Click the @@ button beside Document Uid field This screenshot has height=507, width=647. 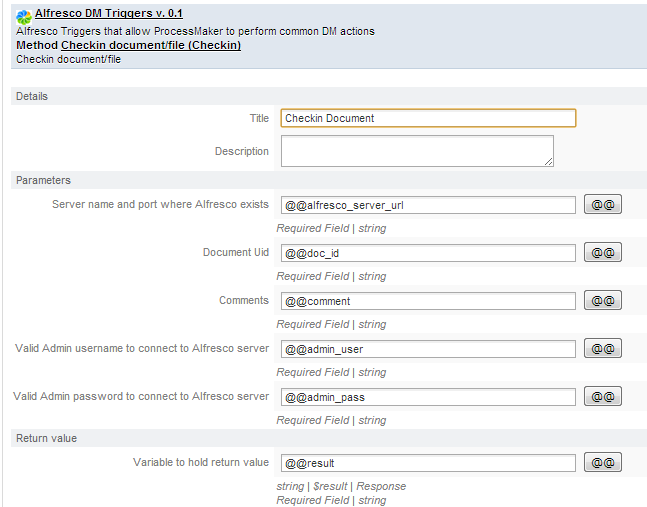click(602, 252)
